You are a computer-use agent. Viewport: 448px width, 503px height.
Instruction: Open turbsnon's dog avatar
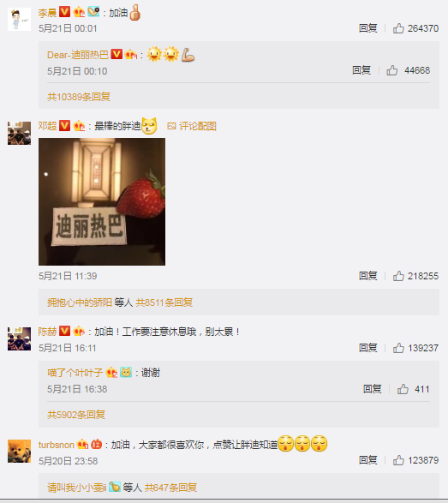click(x=19, y=451)
